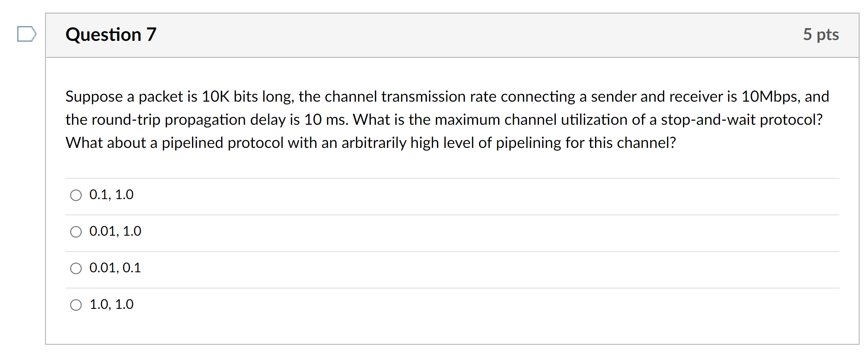The width and height of the screenshot is (868, 357).
Task: Click the answer label reading 0.1, 1.0
Action: [111, 195]
